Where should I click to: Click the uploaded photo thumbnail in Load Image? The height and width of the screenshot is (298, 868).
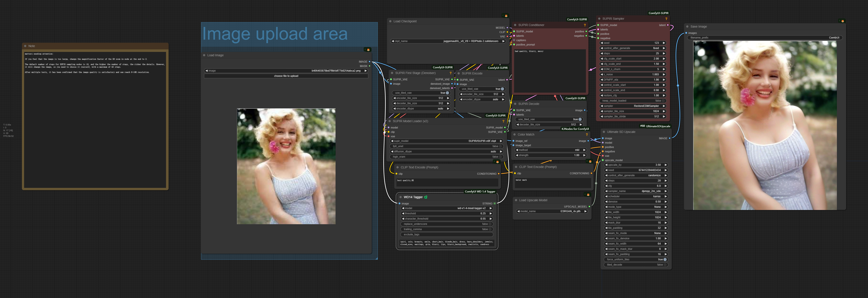(286, 167)
